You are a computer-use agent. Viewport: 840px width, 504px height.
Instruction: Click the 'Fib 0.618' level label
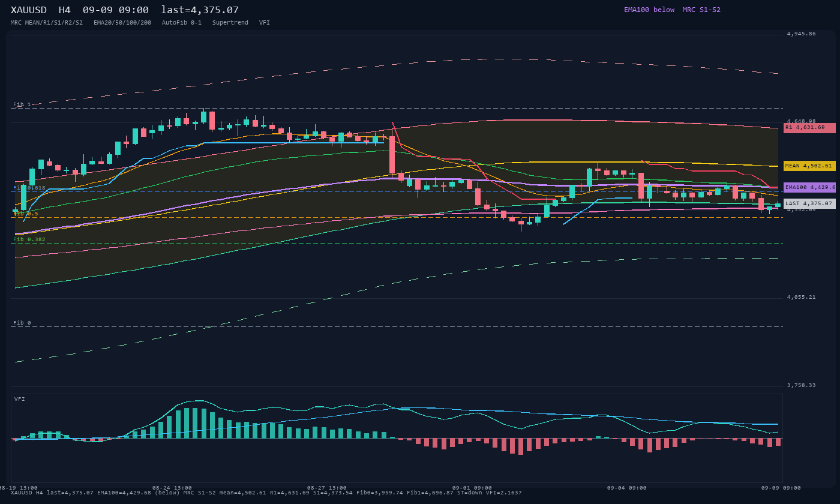coord(29,188)
